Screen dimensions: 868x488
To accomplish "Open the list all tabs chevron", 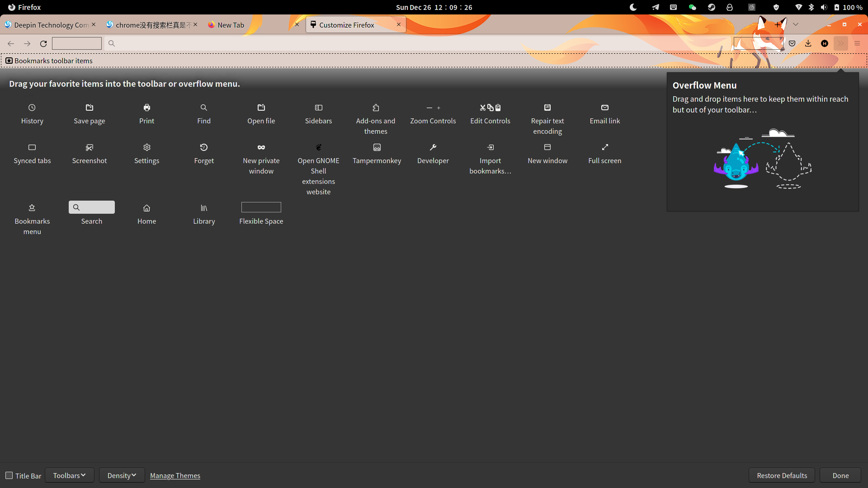I will point(796,24).
